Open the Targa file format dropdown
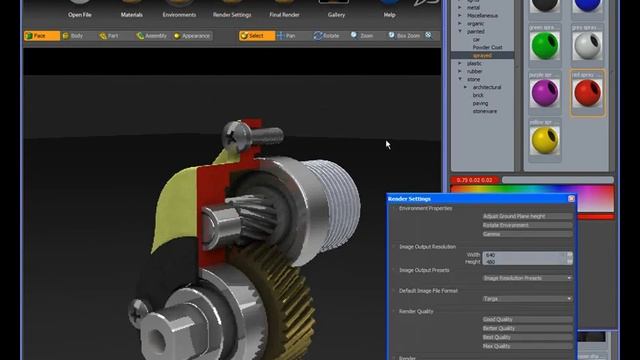 click(x=527, y=299)
